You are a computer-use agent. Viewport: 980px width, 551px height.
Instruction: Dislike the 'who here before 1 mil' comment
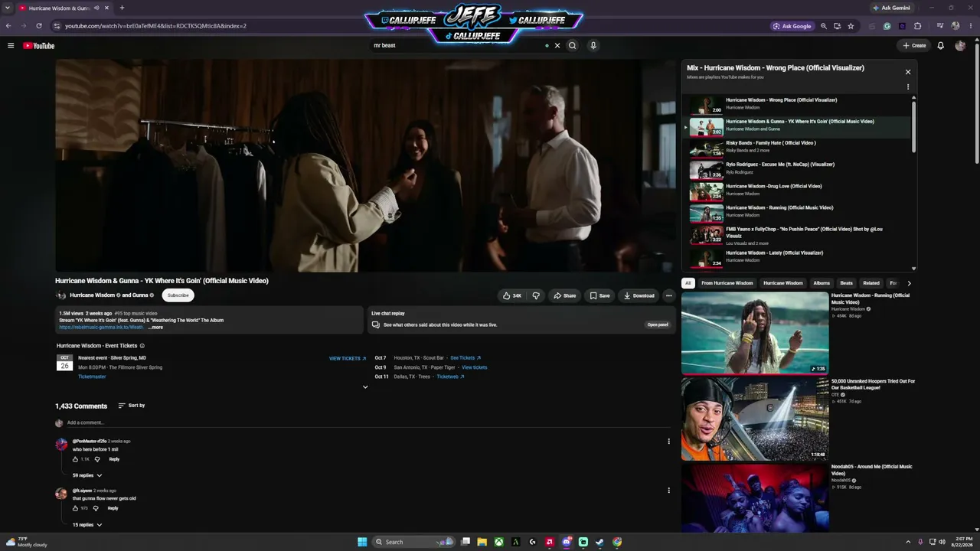pos(97,459)
